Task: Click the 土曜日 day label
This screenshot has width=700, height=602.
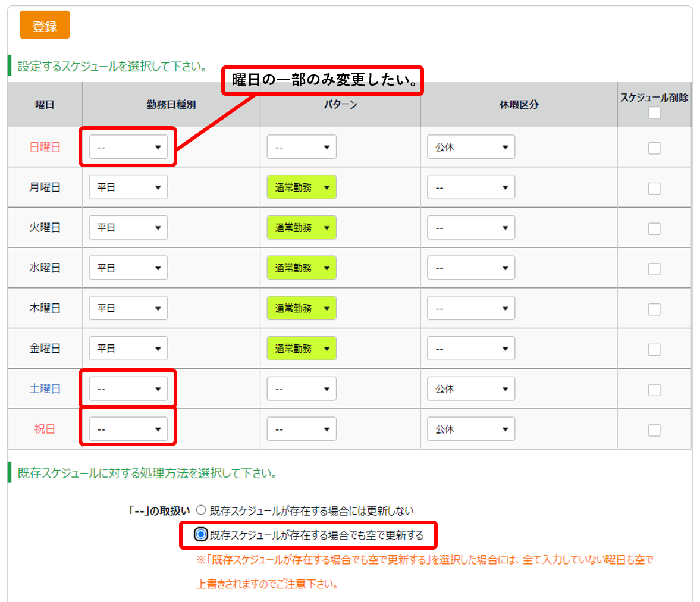Action: pyautogui.click(x=45, y=389)
